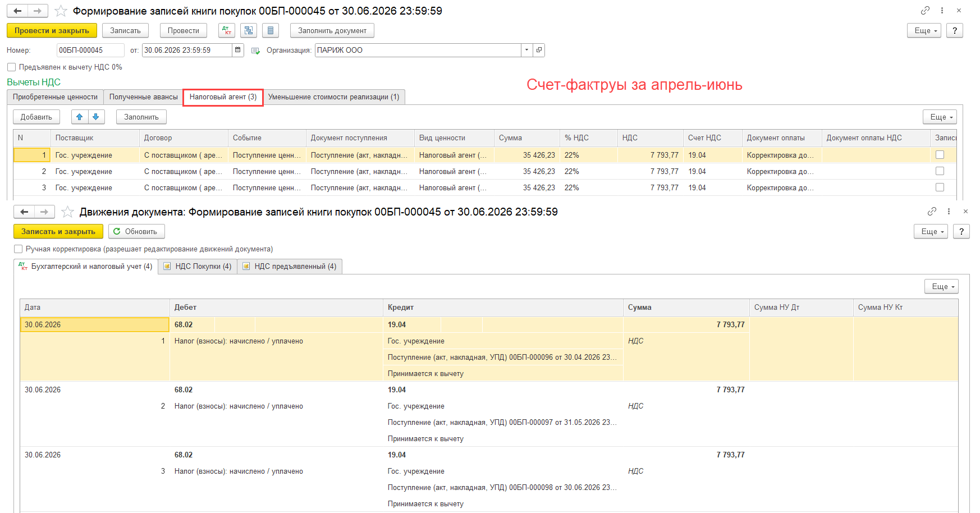Open the Бухгалтерский и налоговый учет (4) tab

coord(86,267)
